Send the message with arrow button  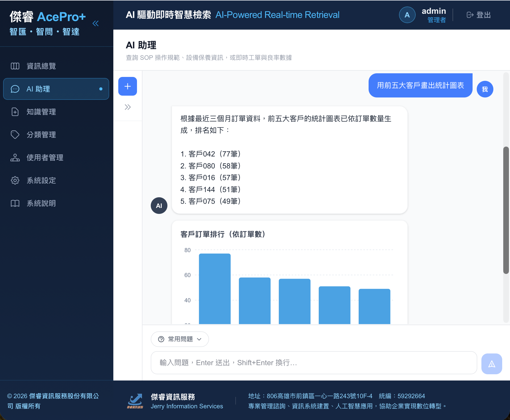pos(492,364)
